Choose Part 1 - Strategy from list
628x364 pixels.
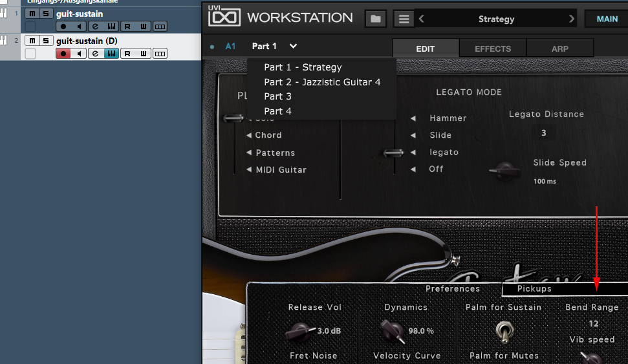[x=303, y=67]
